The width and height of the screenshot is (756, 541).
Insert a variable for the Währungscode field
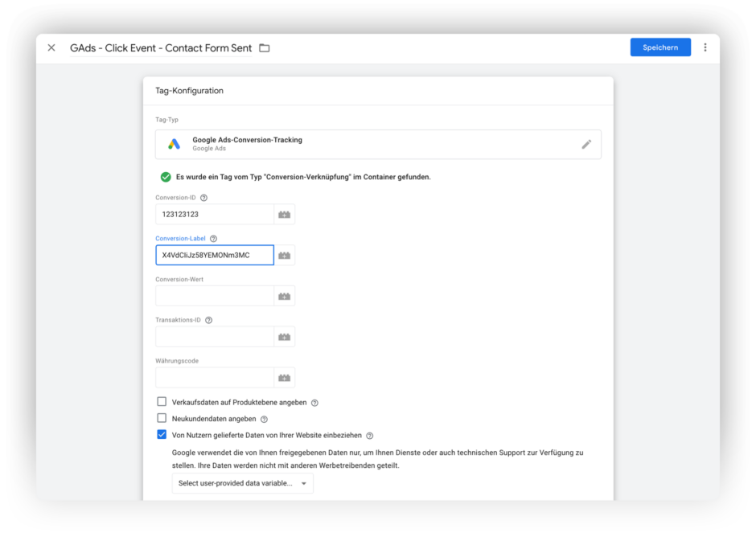tap(285, 378)
